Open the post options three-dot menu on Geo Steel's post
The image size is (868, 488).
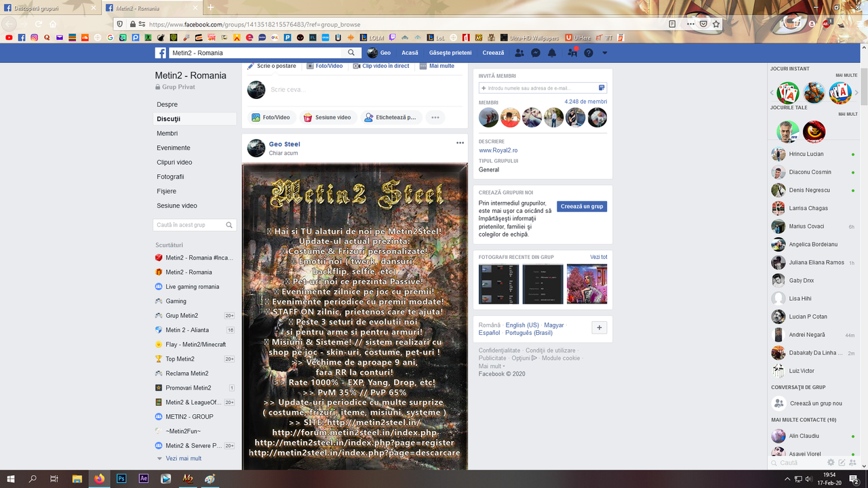coord(460,143)
